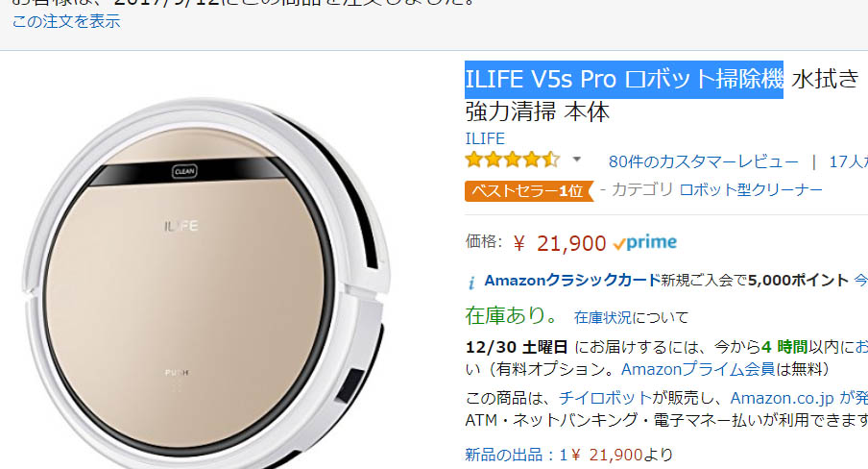Open the Amazonプライム会員 link
Viewport: 868px width, 469px height.
pos(698,369)
